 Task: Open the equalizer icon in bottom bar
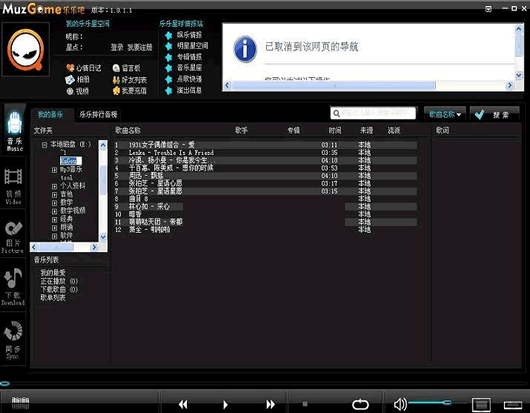(x=21, y=402)
